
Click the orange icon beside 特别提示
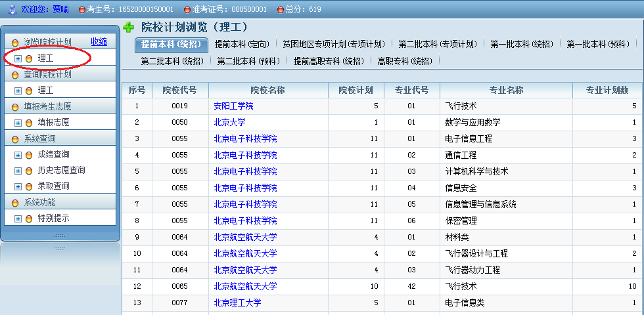coord(29,219)
